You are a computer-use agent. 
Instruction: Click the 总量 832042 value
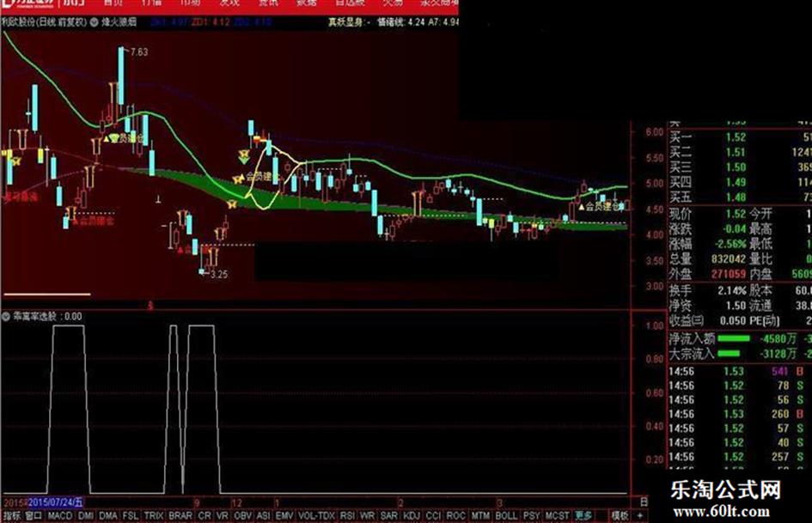pyautogui.click(x=728, y=258)
